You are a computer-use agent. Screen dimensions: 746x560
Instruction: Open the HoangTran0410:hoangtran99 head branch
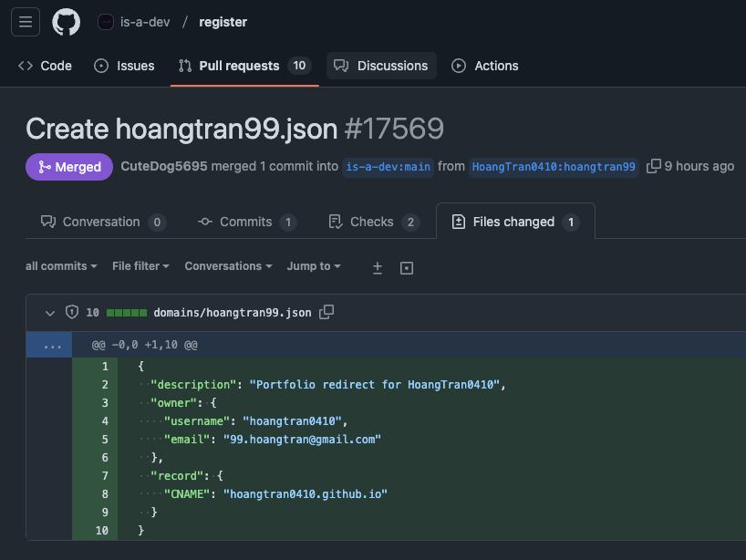[x=554, y=167]
